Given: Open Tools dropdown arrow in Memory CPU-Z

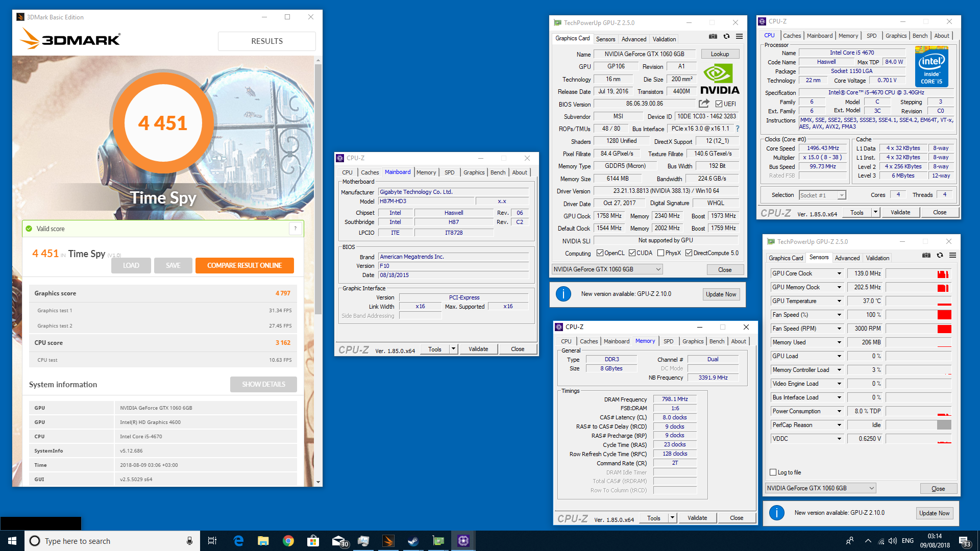Looking at the screenshot, I should click(672, 518).
